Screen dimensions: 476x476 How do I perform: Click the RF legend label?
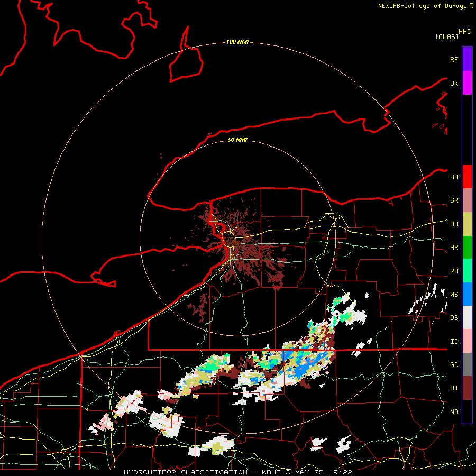pos(454,59)
